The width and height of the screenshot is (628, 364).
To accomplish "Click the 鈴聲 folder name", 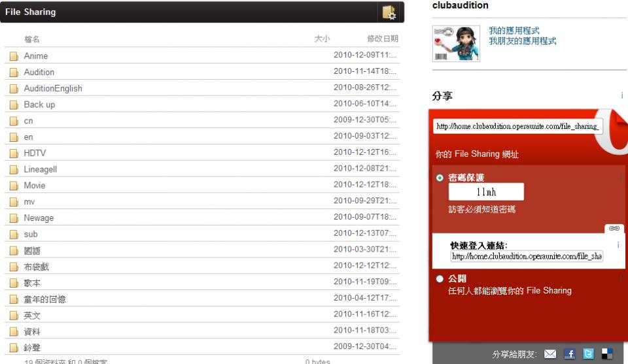I will [32, 348].
